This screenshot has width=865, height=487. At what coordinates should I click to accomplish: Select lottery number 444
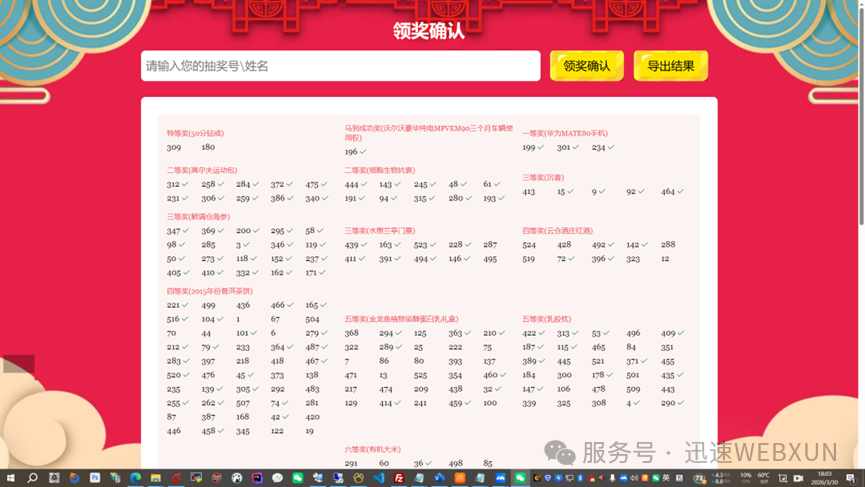352,184
